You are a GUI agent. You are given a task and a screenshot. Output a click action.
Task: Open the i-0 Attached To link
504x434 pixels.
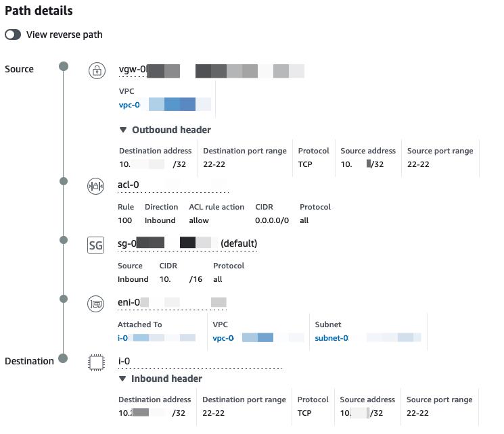click(x=122, y=338)
